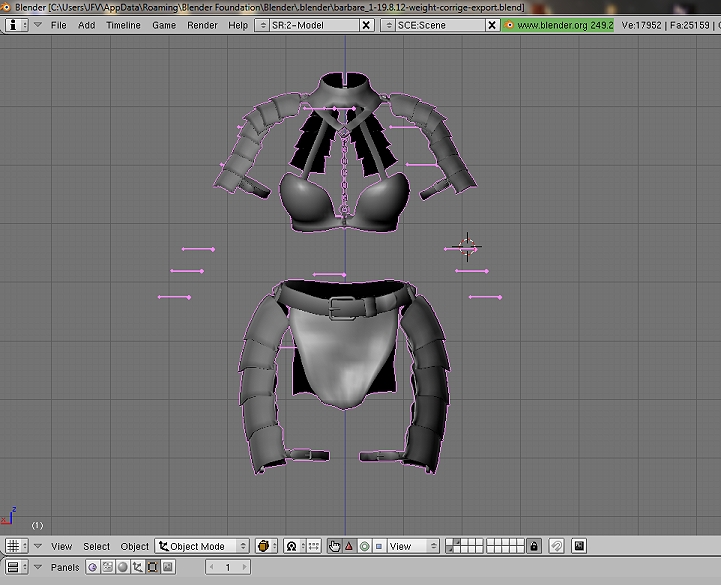This screenshot has height=585, width=721.
Task: Toggle the first layer button in layer grid
Action: [x=449, y=543]
